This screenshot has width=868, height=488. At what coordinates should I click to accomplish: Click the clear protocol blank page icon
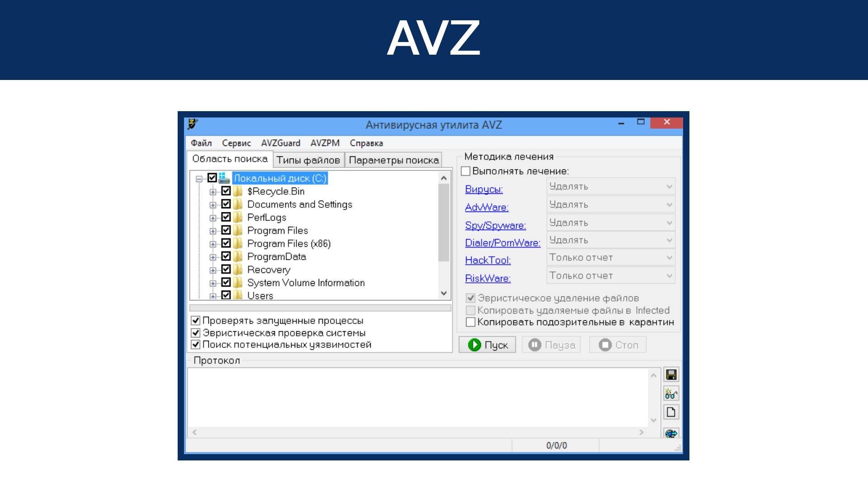671,412
